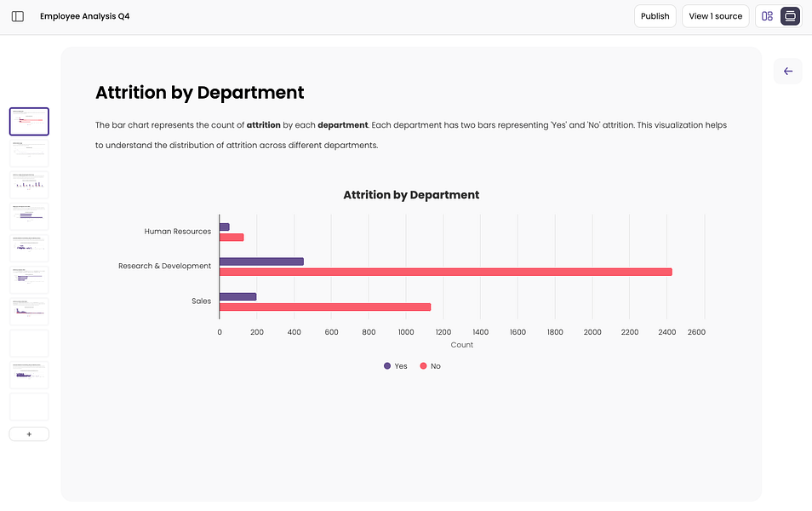Switch to grid layout view
Screen dimensions: 812x511
[x=769, y=16]
